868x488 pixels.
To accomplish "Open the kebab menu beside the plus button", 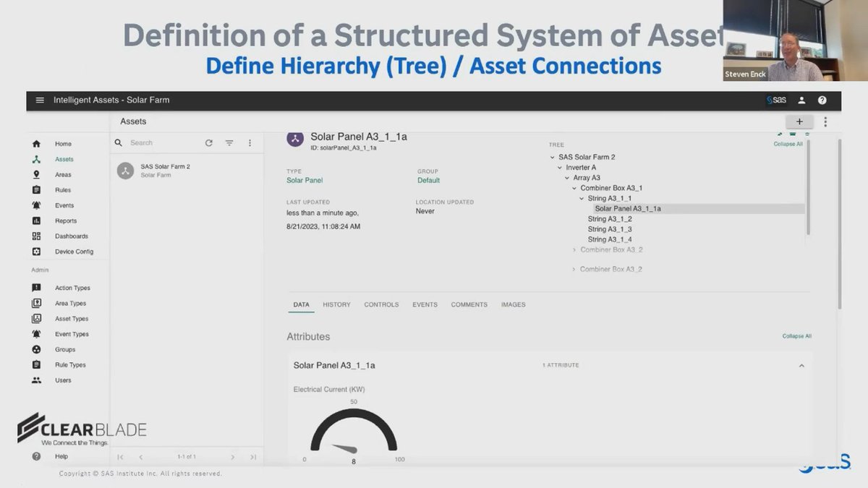I will pos(825,121).
